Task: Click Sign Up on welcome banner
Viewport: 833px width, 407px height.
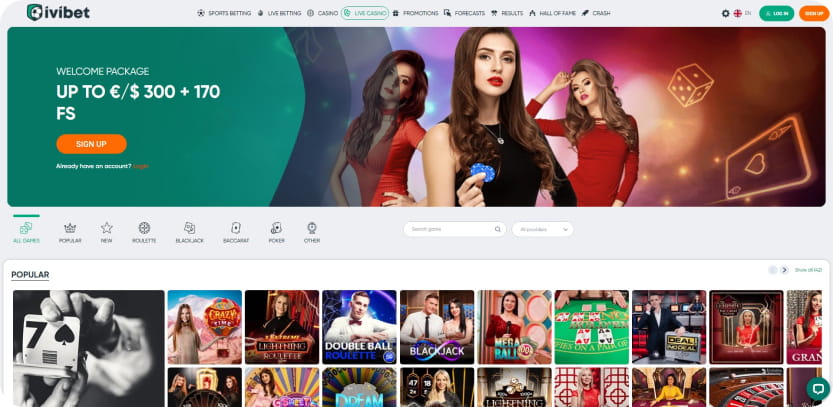Action: click(91, 144)
